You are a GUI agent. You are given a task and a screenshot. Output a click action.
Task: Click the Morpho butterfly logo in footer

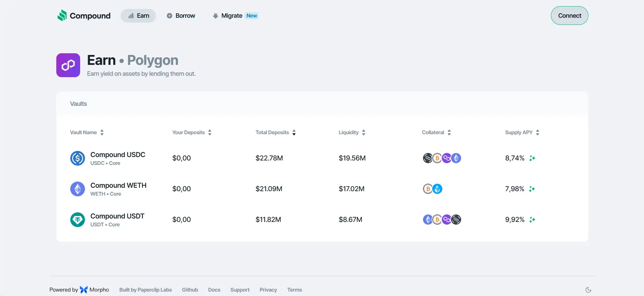coord(84,290)
